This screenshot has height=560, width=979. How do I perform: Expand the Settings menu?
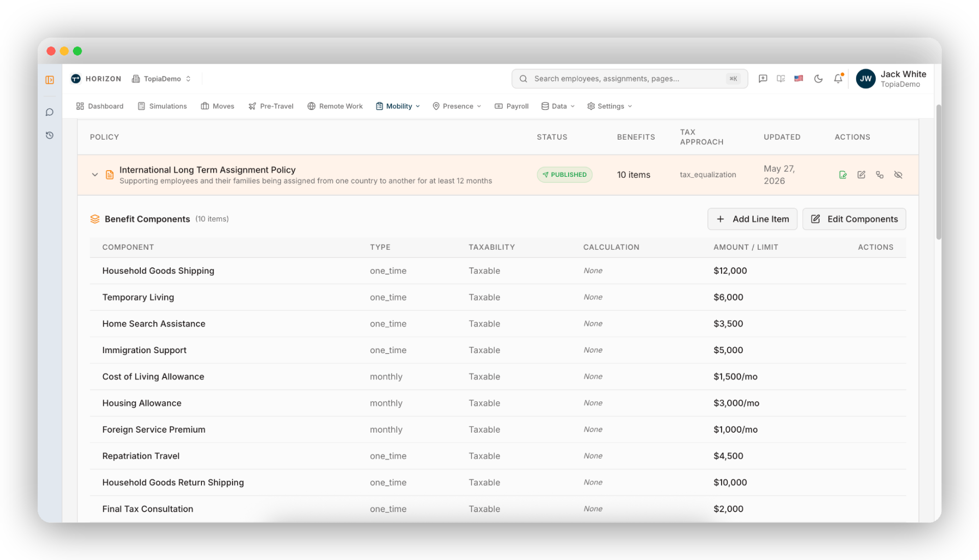[610, 106]
